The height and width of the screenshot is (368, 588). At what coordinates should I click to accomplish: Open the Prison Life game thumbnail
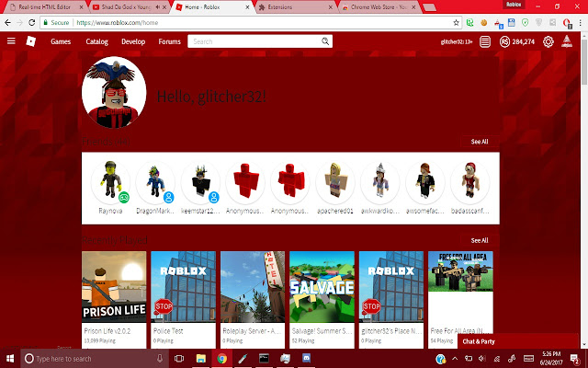coord(114,287)
